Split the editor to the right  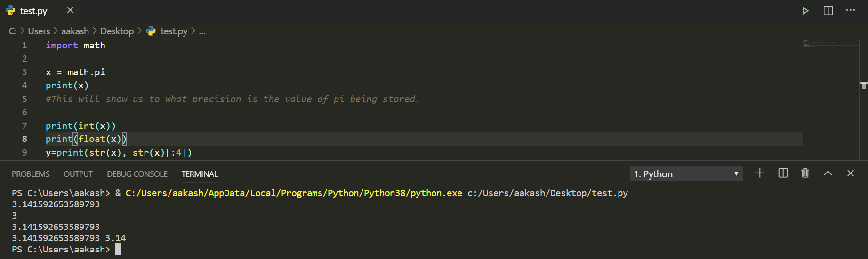(828, 11)
